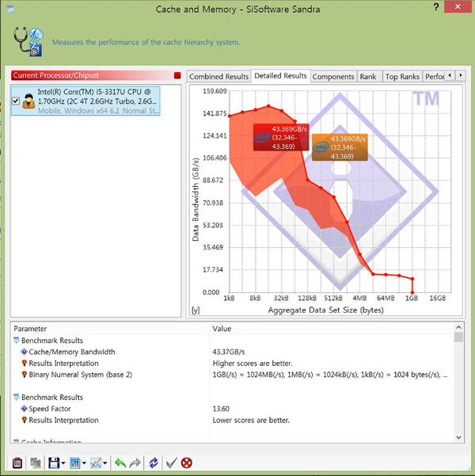Click the Current Processor/Chipset header bar
475x476 pixels.
pyautogui.click(x=96, y=75)
